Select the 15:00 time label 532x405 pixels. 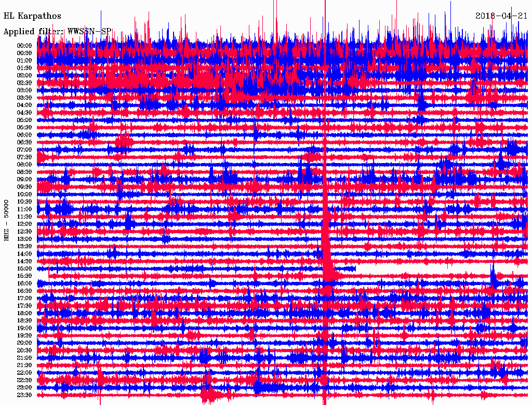click(x=24, y=268)
